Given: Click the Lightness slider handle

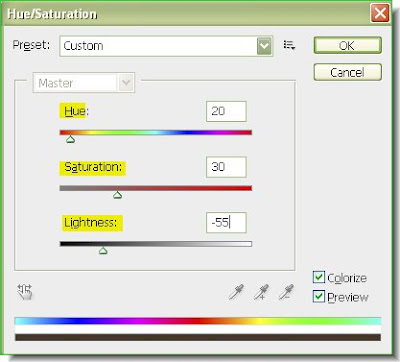Looking at the screenshot, I should (x=103, y=250).
